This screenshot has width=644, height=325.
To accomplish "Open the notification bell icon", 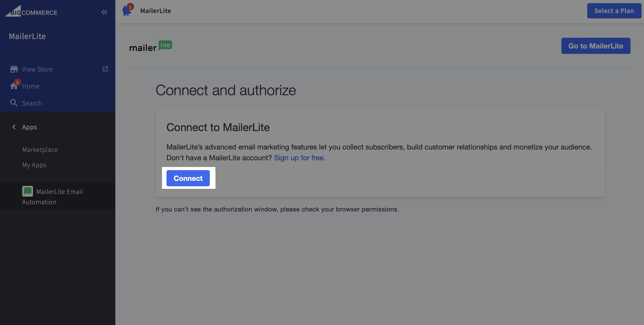I will pos(127,11).
